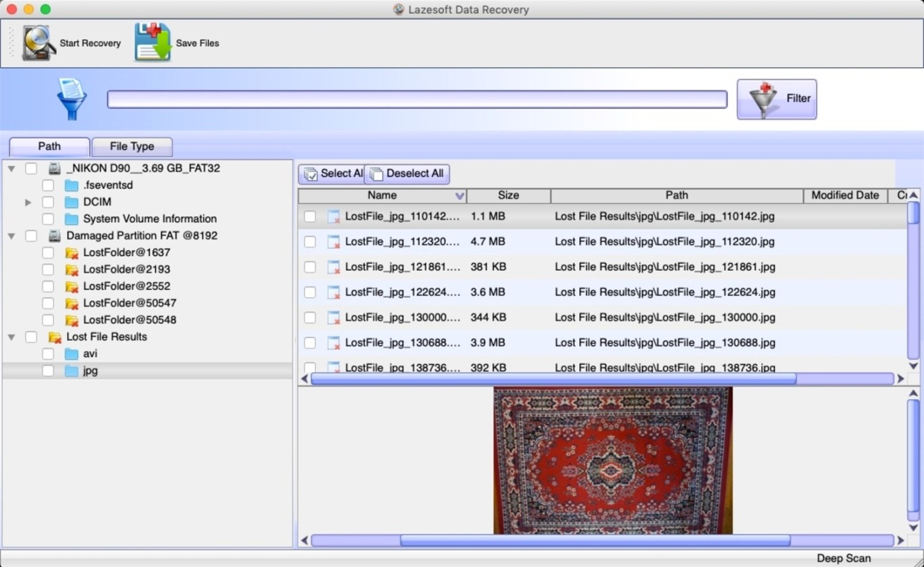This screenshot has height=567, width=924.
Task: Click the LostFolder@1637 deleted folder icon
Action: click(71, 252)
